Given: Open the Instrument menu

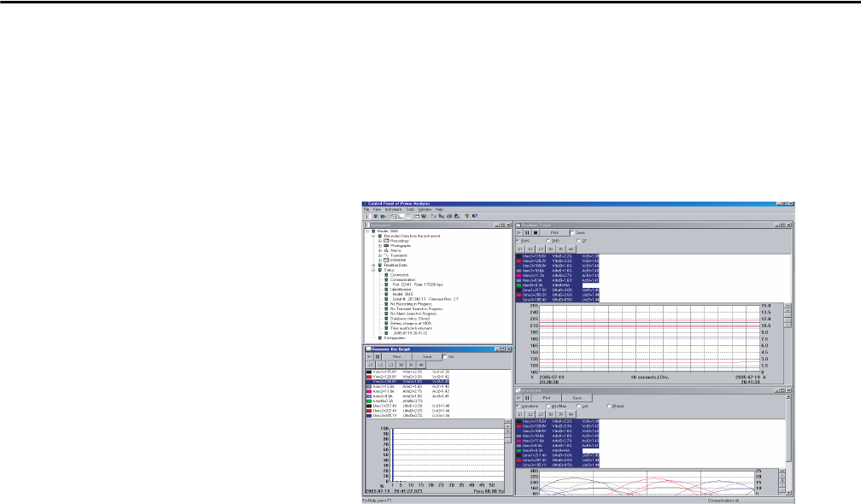Looking at the screenshot, I should tap(392, 209).
